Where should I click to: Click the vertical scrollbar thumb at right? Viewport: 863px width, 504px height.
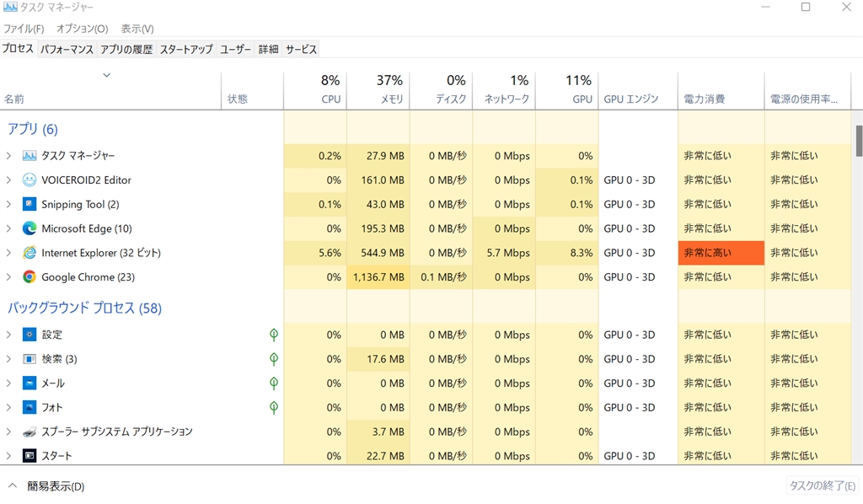click(x=859, y=141)
